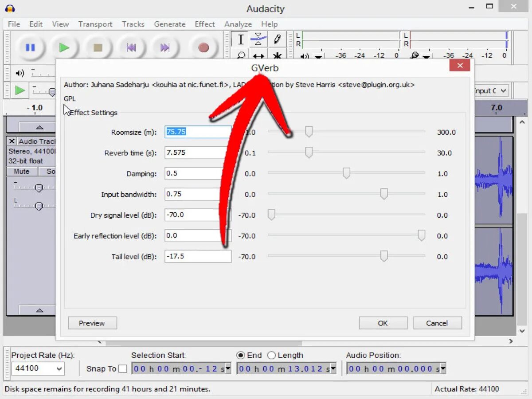This screenshot has width=532, height=399.
Task: Open the Input Channels dropdown
Action: (491, 90)
